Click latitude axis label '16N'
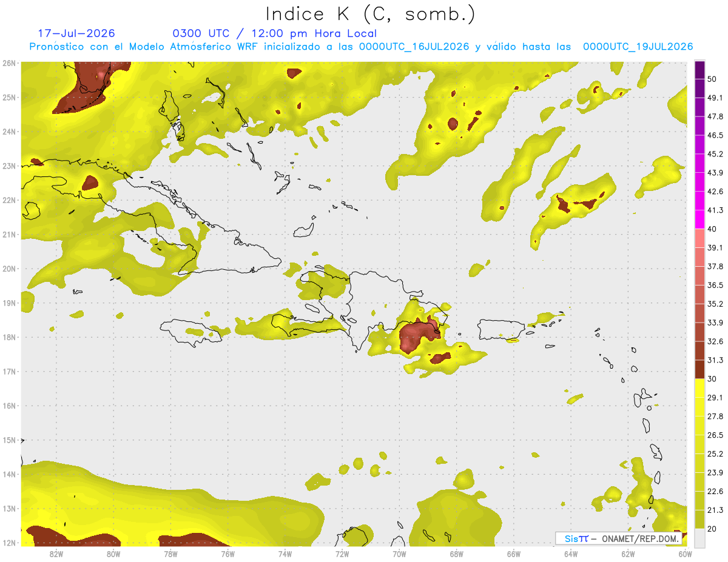 click(9, 406)
